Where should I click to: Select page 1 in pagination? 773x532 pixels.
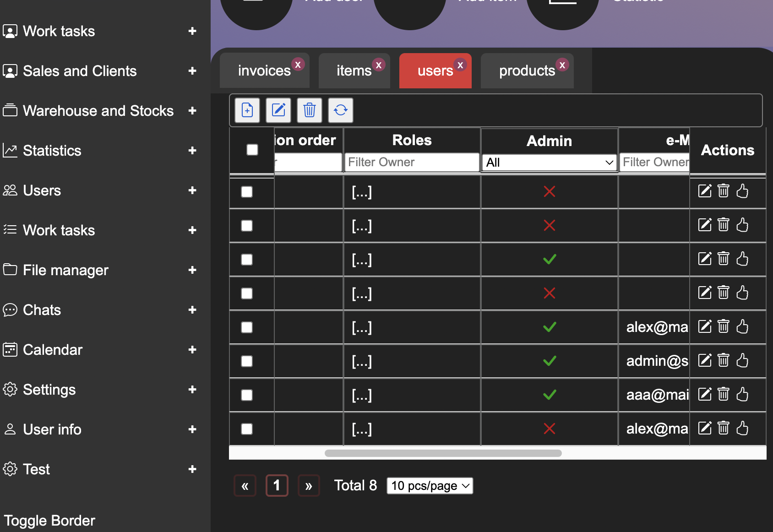(x=277, y=485)
